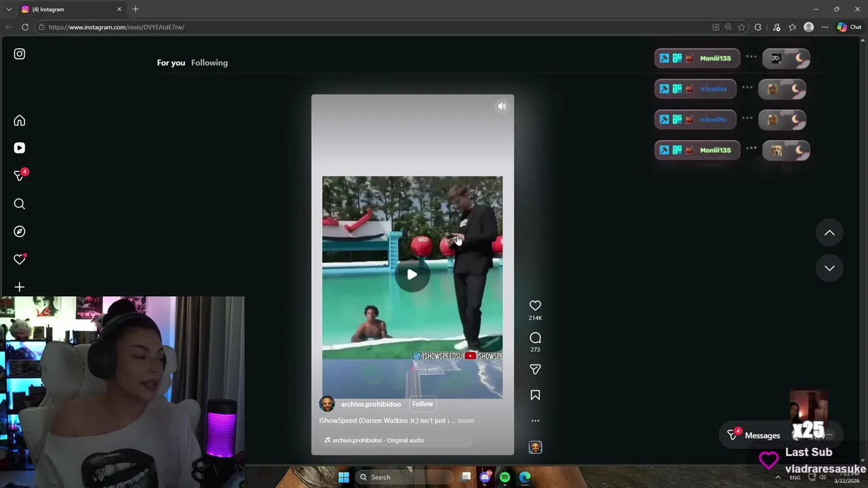Open Reels from the Instagram sidebar
Image resolution: width=868 pixels, height=488 pixels.
click(19, 148)
